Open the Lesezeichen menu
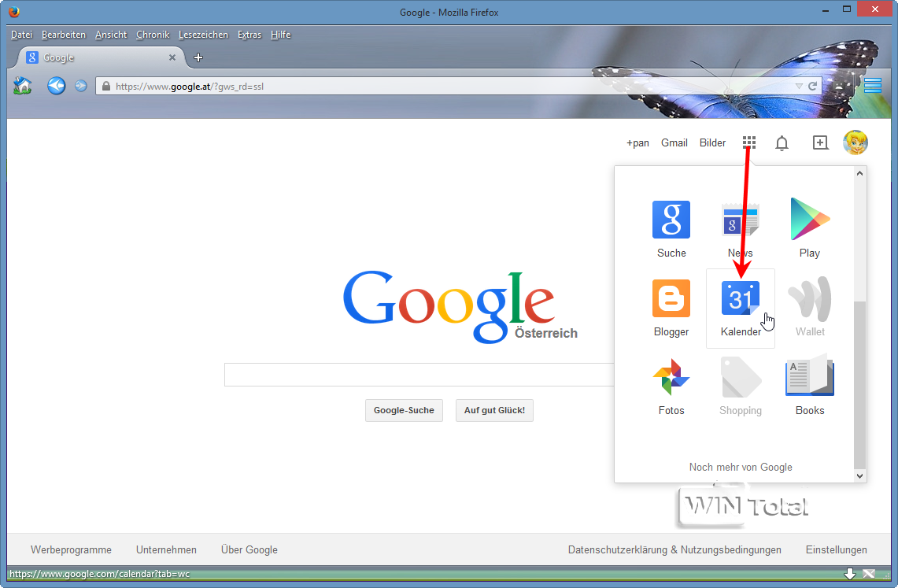Screen dimensions: 898x588 tap(203, 35)
